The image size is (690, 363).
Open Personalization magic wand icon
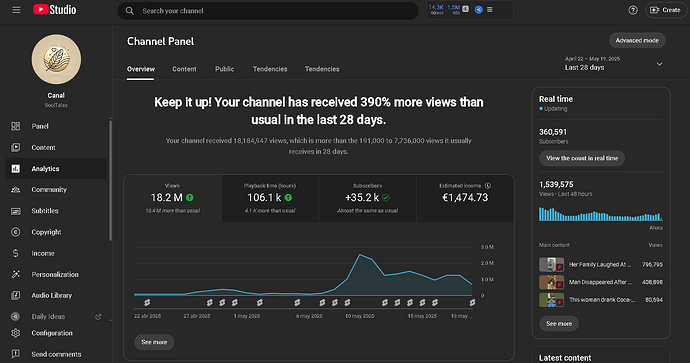point(15,274)
